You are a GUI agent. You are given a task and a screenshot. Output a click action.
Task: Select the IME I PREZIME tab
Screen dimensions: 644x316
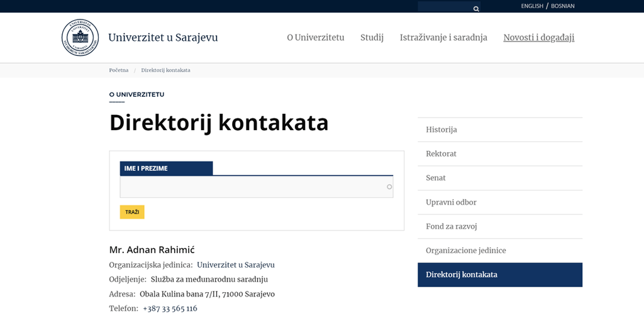tap(166, 168)
